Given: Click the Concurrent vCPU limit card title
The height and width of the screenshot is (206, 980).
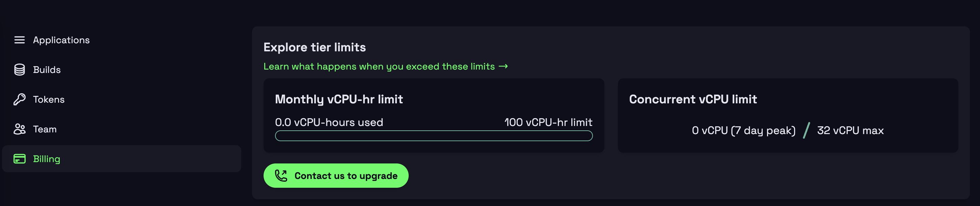Looking at the screenshot, I should [x=693, y=99].
